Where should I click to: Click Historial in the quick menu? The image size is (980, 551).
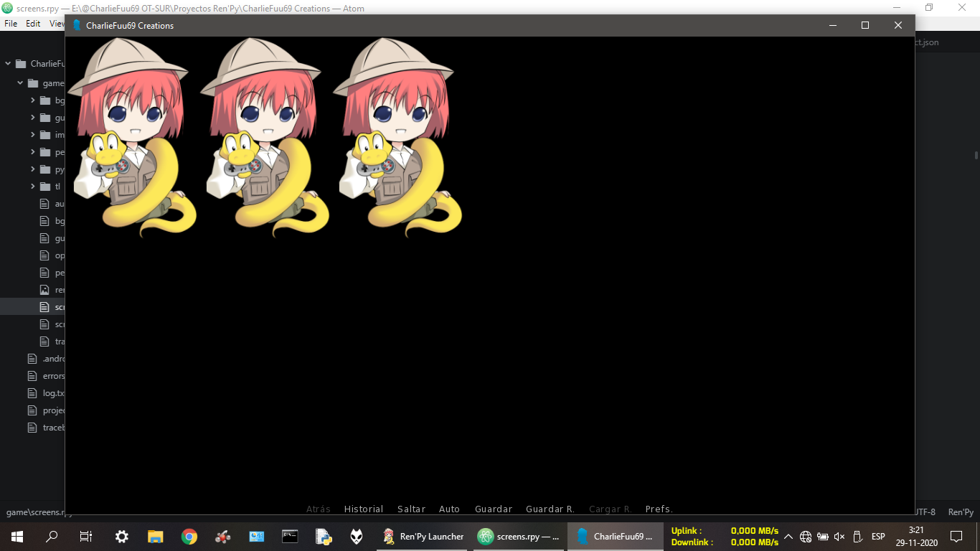pyautogui.click(x=364, y=509)
